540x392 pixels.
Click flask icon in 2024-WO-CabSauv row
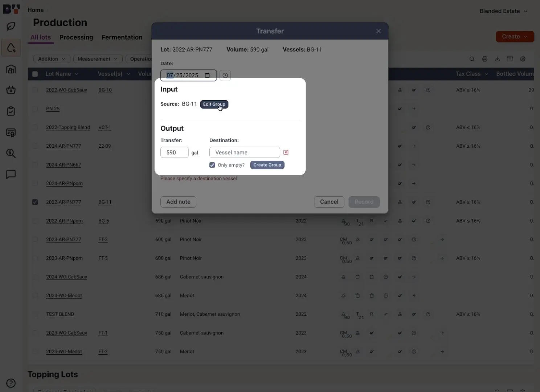pyautogui.click(x=343, y=277)
